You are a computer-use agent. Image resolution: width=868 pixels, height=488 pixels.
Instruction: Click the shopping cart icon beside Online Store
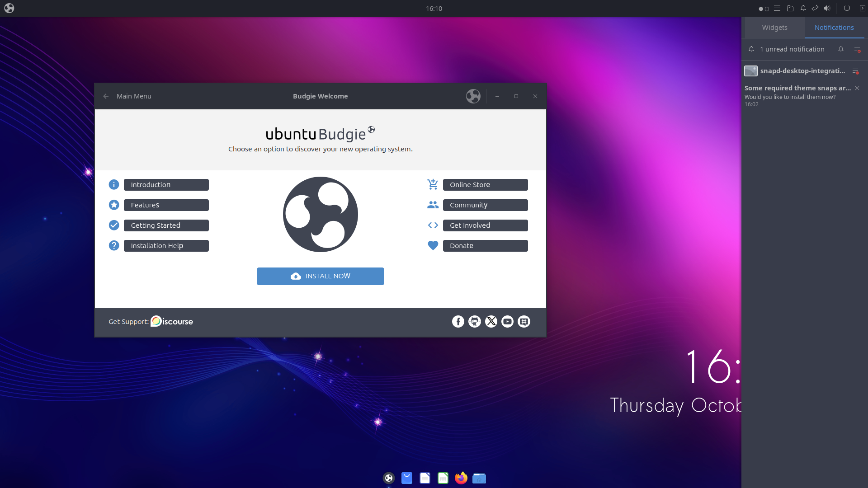tap(433, 184)
